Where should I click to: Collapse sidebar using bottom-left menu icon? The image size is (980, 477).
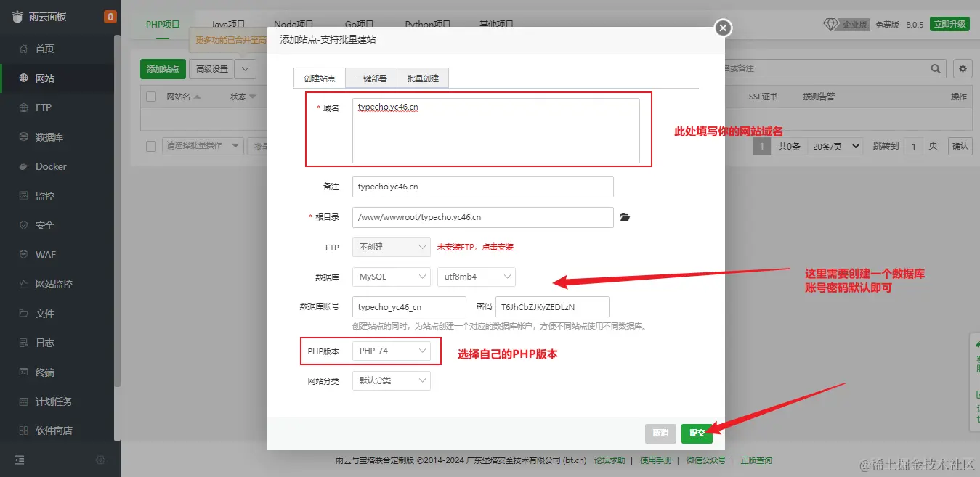point(20,460)
